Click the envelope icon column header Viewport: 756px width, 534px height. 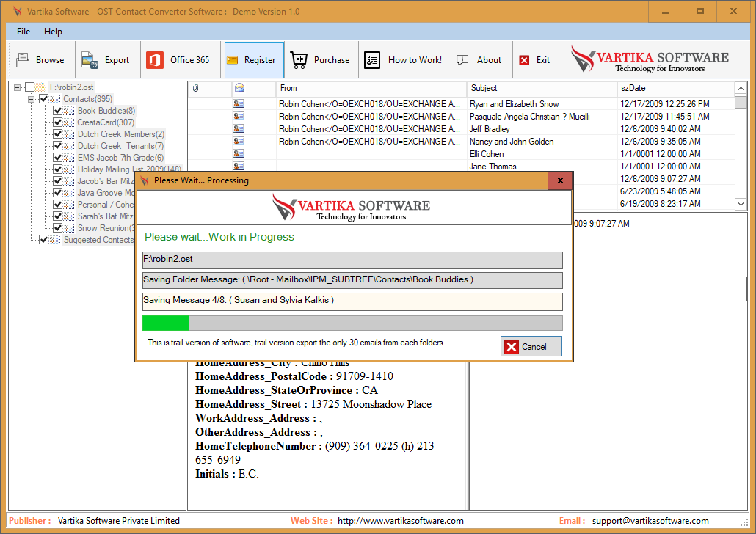239,88
